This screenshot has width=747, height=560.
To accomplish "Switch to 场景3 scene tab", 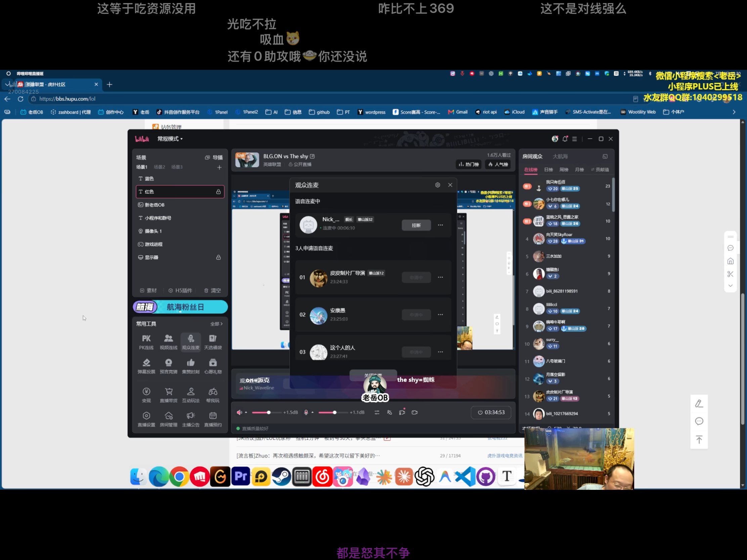I will pos(177,167).
